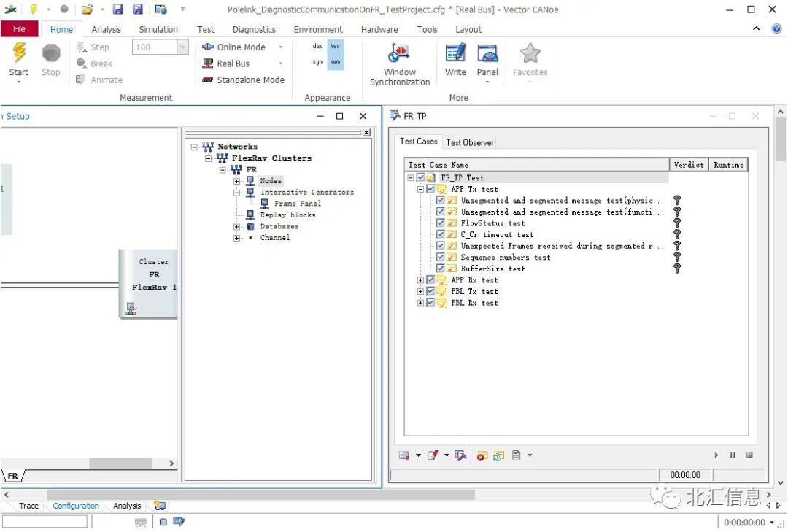Toggle the PBL Tx test checkbox
788x532 pixels.
(x=430, y=291)
